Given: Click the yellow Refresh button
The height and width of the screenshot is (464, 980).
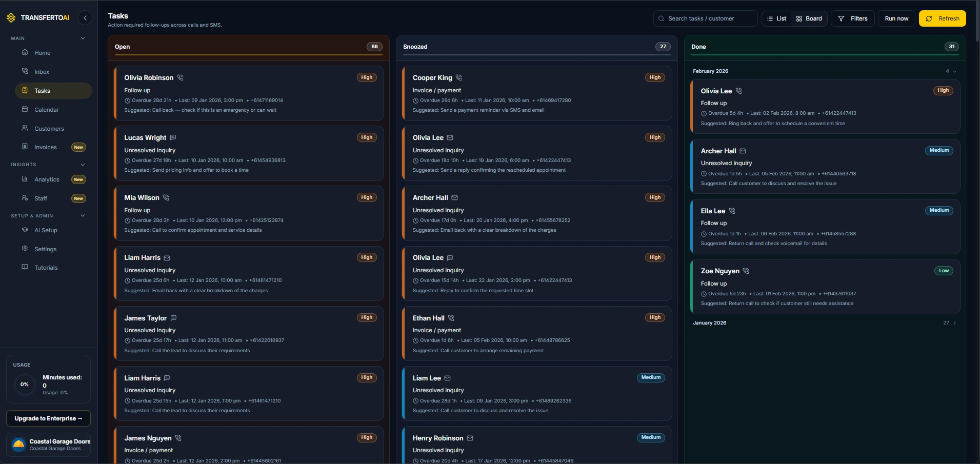Looking at the screenshot, I should coord(942,18).
